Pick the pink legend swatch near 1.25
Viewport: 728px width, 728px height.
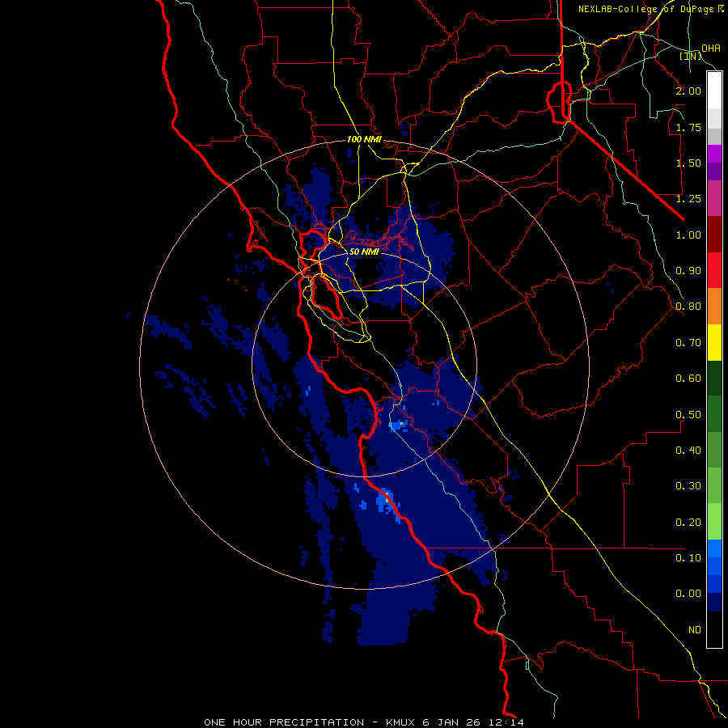pos(714,198)
